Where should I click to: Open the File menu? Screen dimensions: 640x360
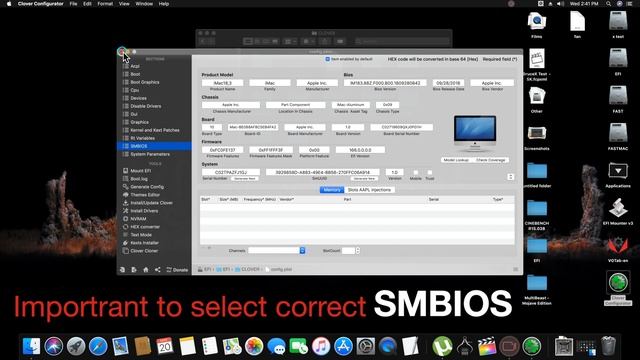click(x=73, y=4)
